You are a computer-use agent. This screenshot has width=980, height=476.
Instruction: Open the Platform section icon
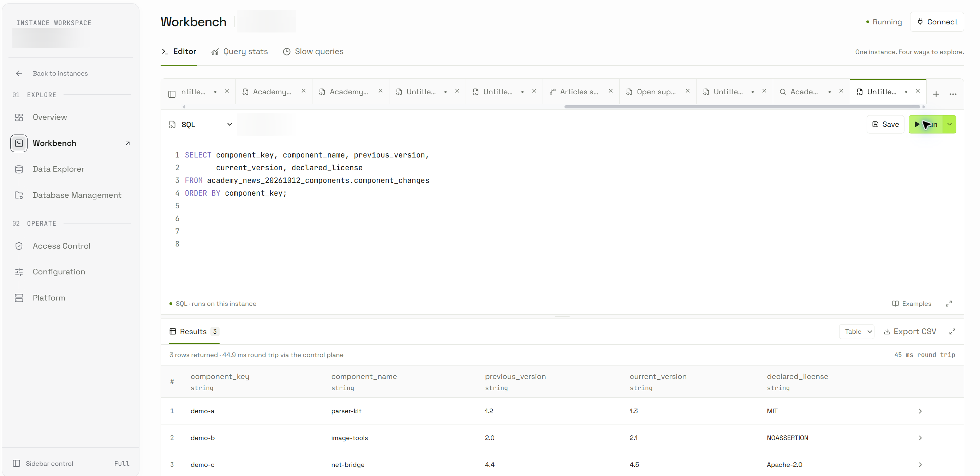click(x=19, y=298)
